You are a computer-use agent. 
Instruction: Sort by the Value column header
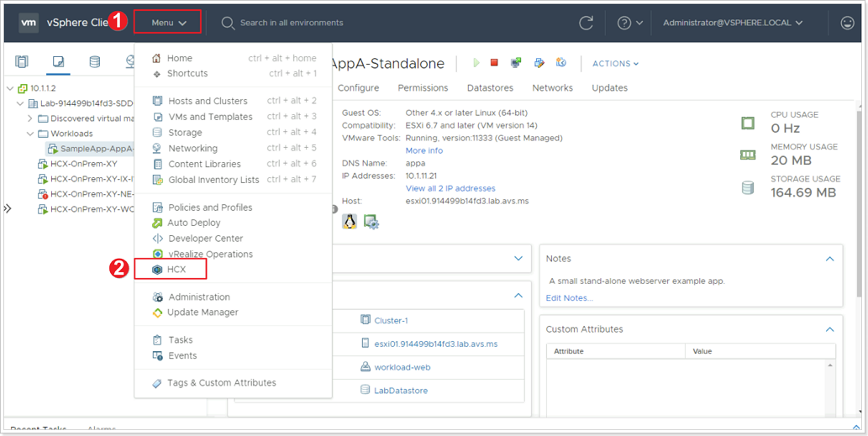(760, 351)
